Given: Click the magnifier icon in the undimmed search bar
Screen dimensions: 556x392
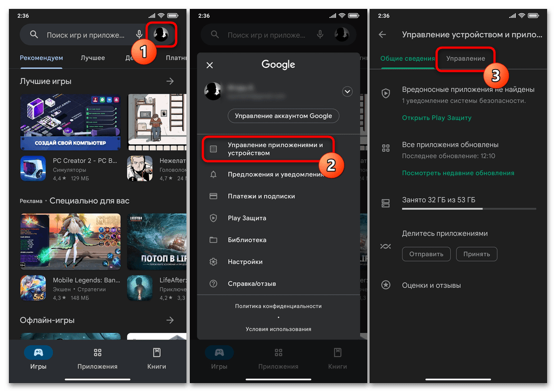Looking at the screenshot, I should 34,35.
